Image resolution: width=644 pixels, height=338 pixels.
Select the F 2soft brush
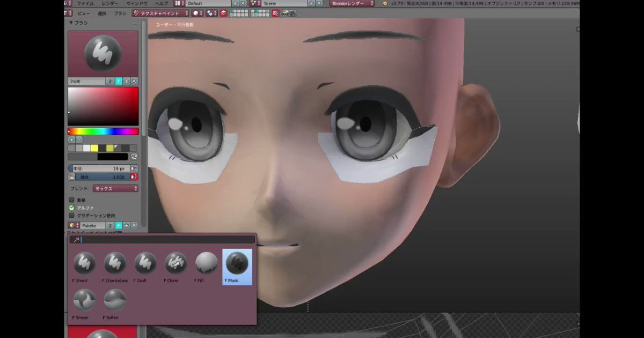(144, 263)
